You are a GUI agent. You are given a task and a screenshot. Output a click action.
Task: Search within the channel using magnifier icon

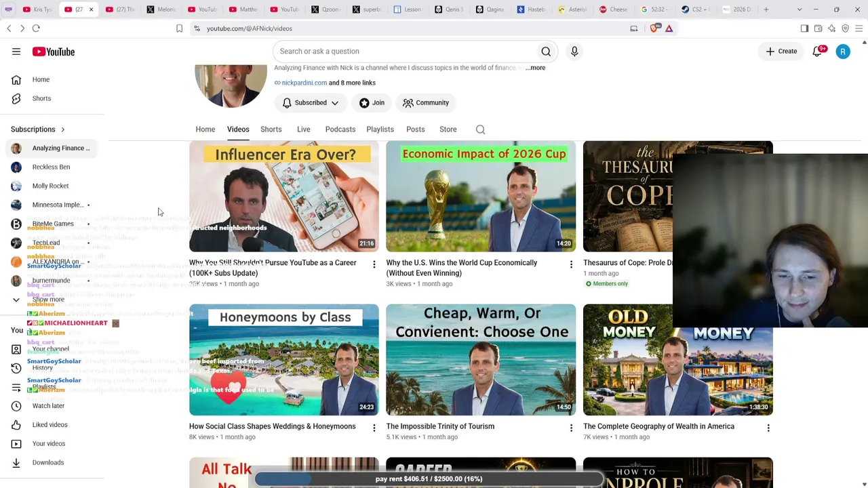pyautogui.click(x=480, y=129)
